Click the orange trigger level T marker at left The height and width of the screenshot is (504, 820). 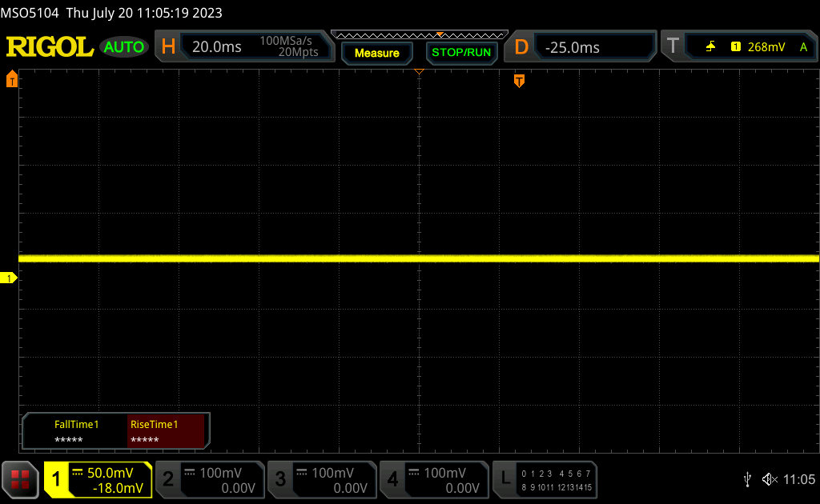pos(11,79)
